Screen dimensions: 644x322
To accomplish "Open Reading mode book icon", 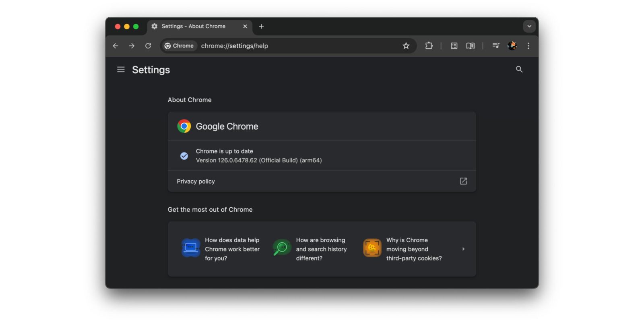I will coord(470,46).
